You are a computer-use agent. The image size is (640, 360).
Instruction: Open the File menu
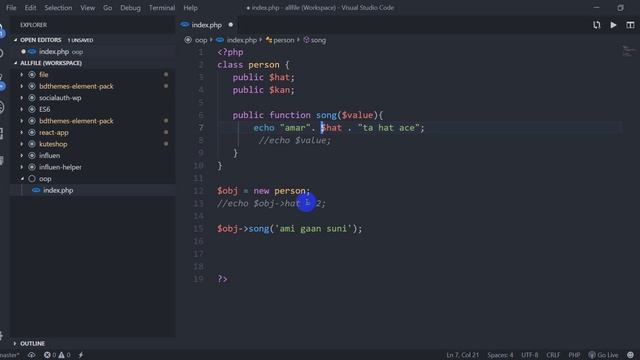point(11,8)
